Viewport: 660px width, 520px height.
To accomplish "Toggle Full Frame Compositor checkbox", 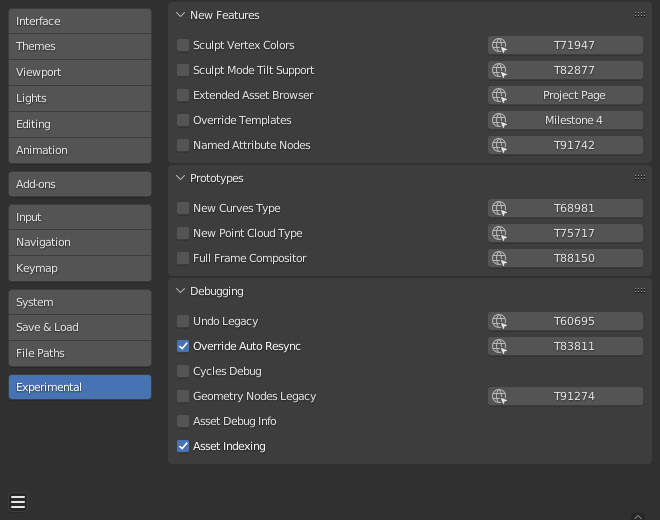I will click(183, 258).
